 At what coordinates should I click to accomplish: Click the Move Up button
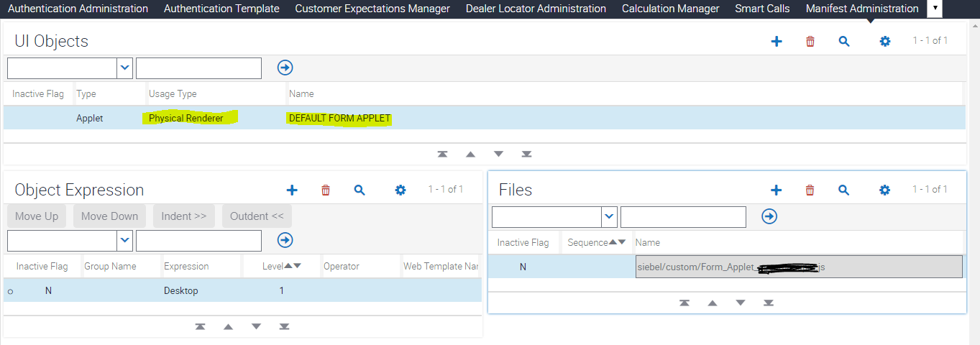(x=37, y=216)
